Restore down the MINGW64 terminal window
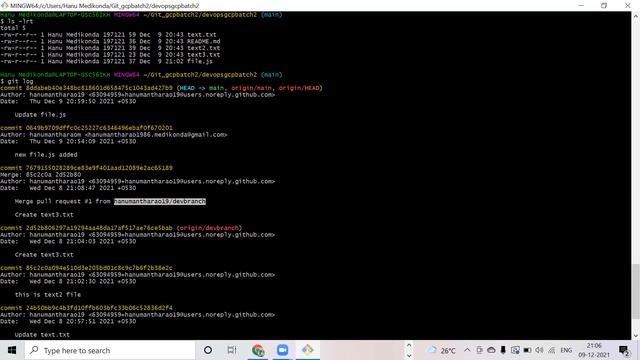 (604, 5)
